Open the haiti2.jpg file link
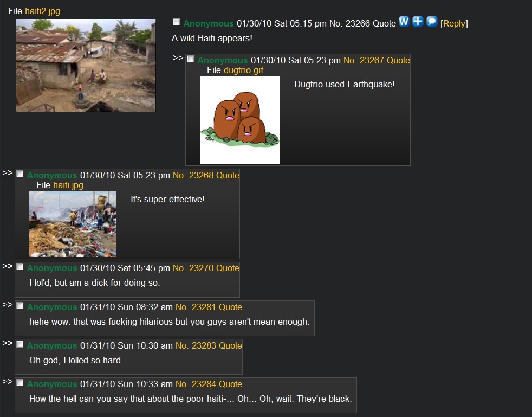532x417 pixels. 42,11
